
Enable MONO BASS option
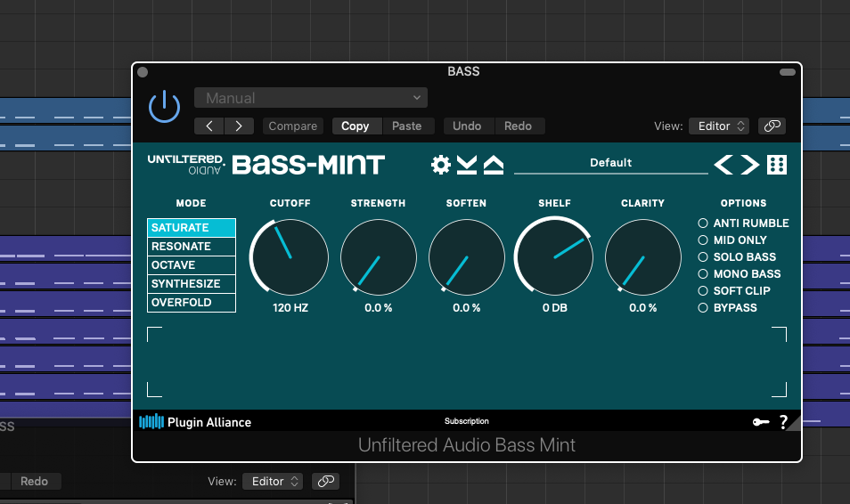[x=740, y=273]
